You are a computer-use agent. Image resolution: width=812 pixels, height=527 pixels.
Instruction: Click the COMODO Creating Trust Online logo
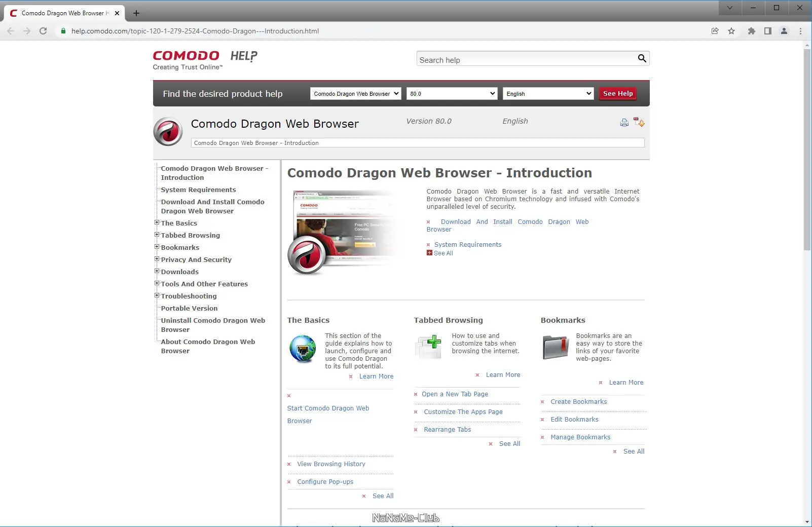coord(188,60)
